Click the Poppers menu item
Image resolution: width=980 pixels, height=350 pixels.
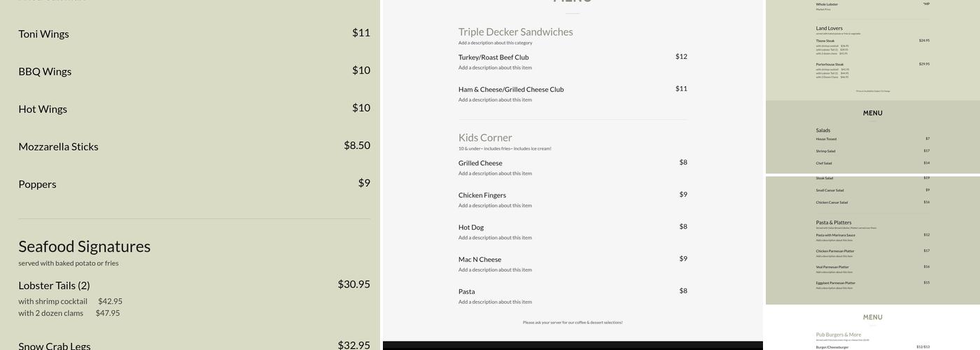37,185
